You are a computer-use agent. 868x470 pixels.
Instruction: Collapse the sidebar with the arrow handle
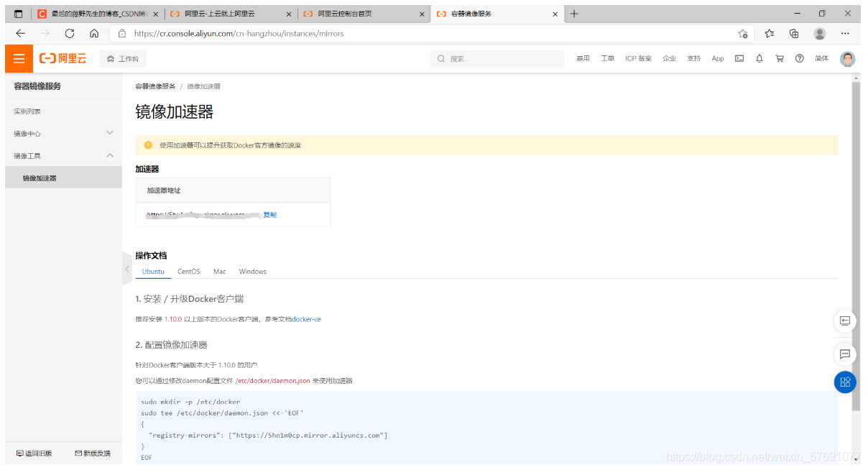point(127,269)
